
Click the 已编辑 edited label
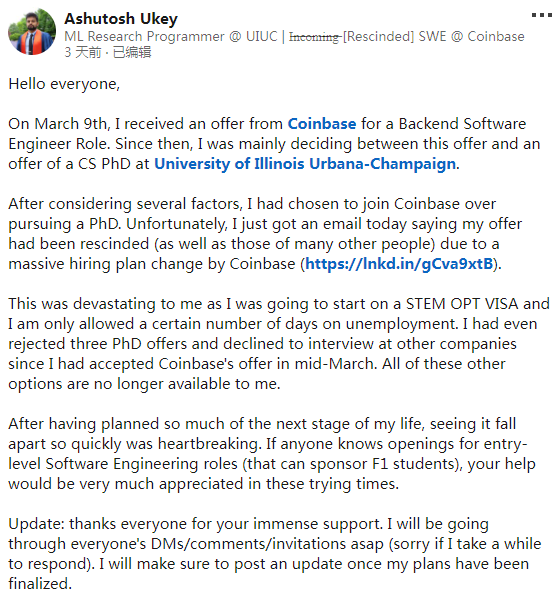coord(132,52)
